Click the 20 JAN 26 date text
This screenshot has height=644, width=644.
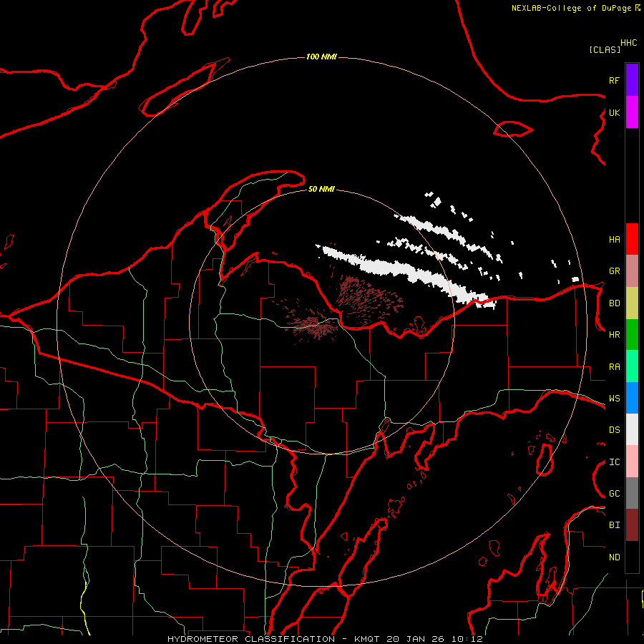(x=415, y=639)
